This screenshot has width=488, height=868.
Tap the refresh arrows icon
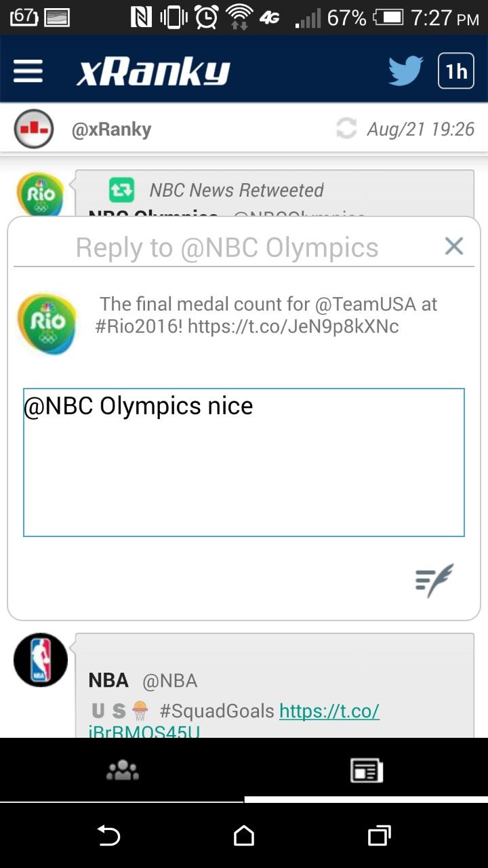[x=346, y=129]
